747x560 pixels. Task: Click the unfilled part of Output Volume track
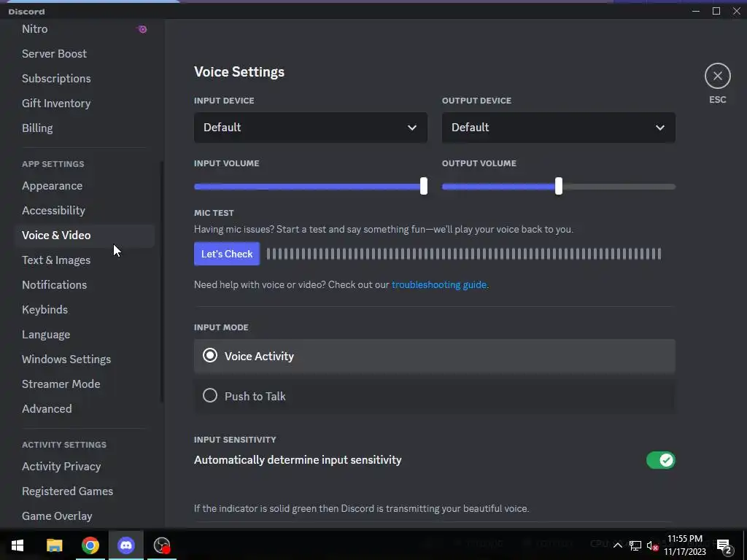click(x=619, y=187)
